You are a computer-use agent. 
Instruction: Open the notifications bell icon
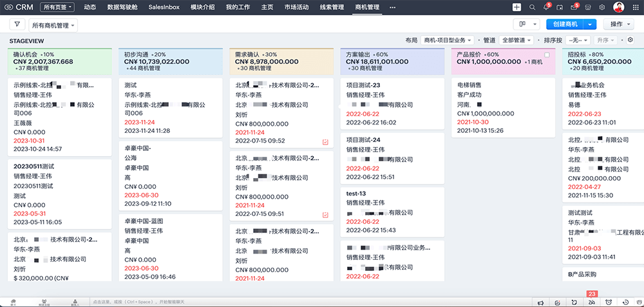tap(545, 7)
